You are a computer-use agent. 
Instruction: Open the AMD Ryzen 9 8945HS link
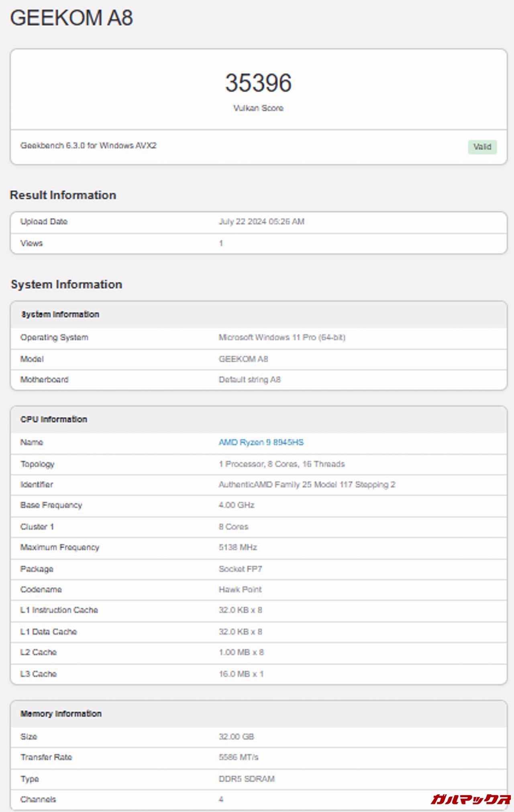pos(261,442)
